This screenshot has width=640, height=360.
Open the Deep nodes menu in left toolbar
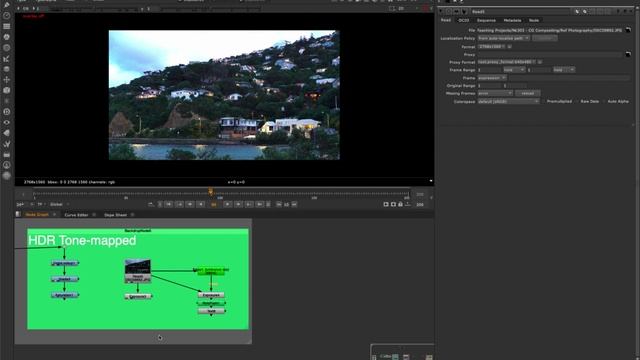[x=7, y=111]
